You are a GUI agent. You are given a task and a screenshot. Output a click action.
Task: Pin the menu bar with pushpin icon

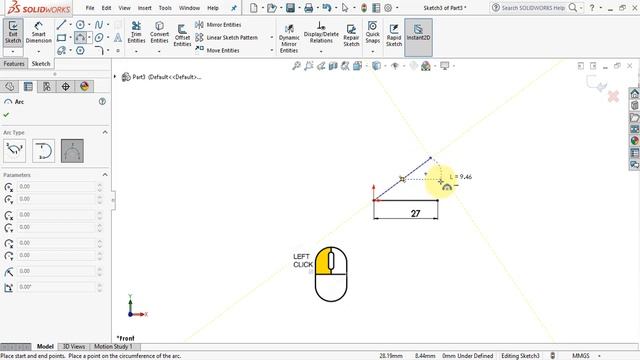[234, 8]
